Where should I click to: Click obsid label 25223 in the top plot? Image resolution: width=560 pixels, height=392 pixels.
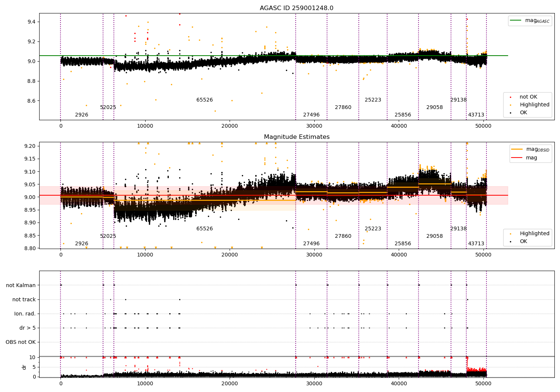click(373, 100)
